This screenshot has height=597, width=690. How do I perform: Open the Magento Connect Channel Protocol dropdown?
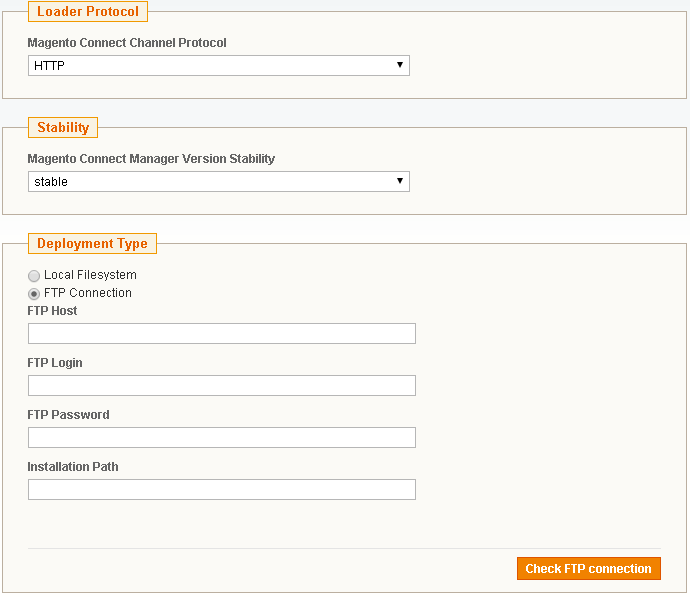coord(218,66)
